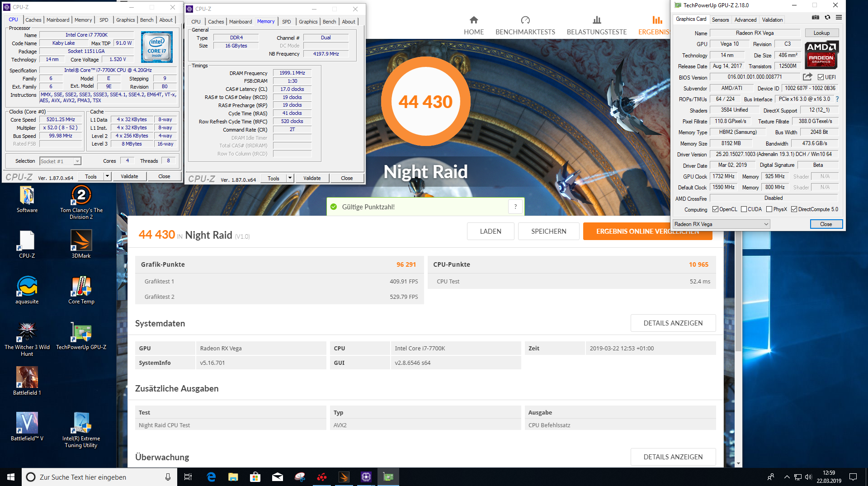Toggle the DirectCompute 5.0 checkbox

pyautogui.click(x=794, y=209)
